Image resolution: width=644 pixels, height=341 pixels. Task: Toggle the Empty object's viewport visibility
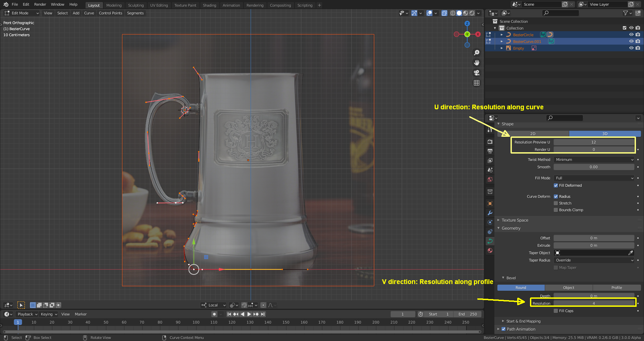click(x=631, y=48)
